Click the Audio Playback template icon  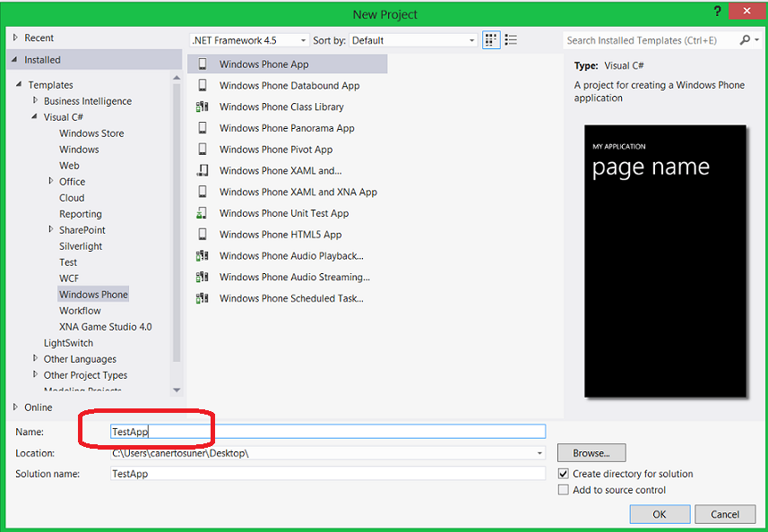203,255
